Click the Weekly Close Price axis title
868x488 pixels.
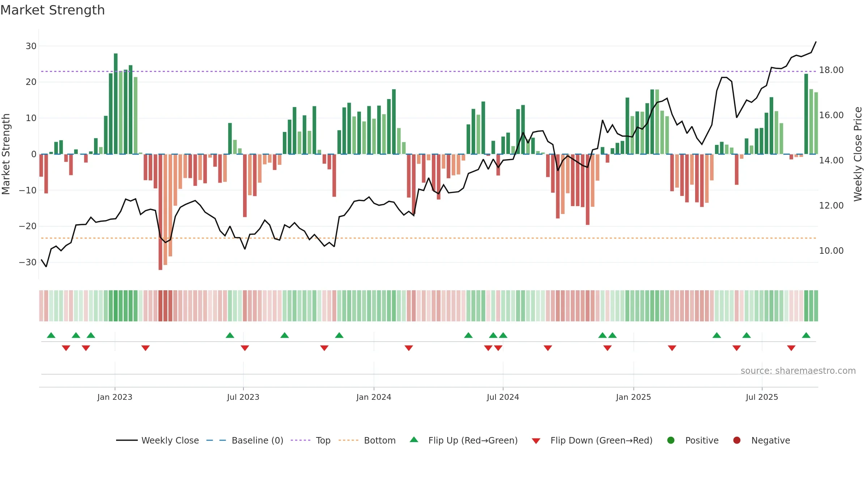tap(858, 154)
